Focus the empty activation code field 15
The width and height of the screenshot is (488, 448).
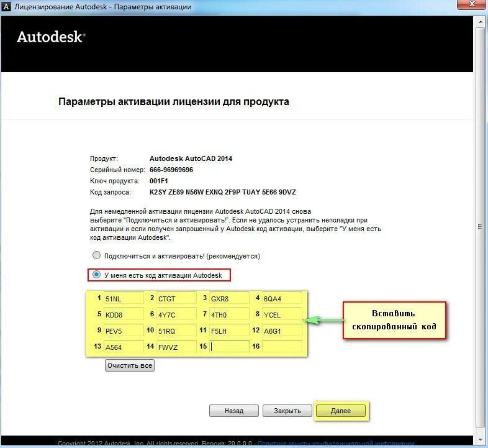click(x=229, y=347)
